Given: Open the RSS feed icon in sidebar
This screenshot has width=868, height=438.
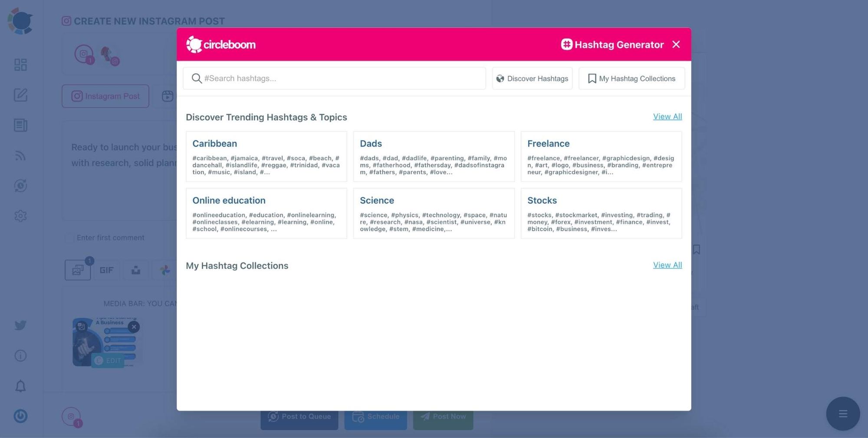Looking at the screenshot, I should [x=20, y=156].
